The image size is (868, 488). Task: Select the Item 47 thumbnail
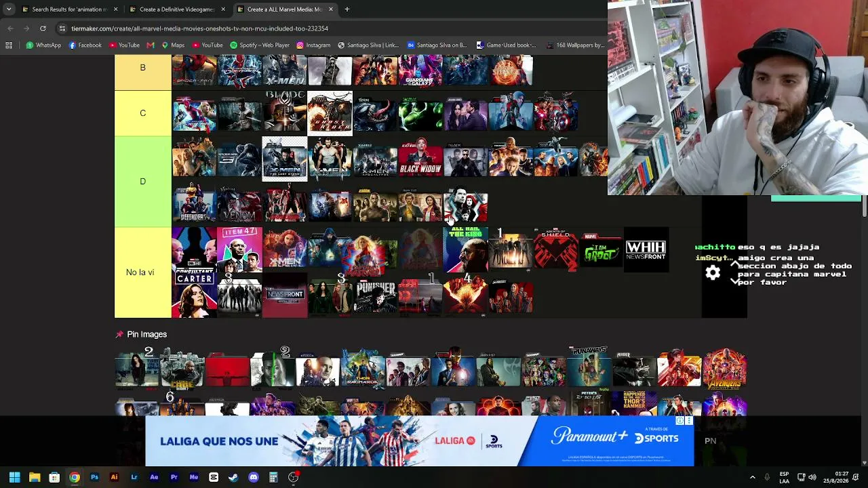click(239, 249)
